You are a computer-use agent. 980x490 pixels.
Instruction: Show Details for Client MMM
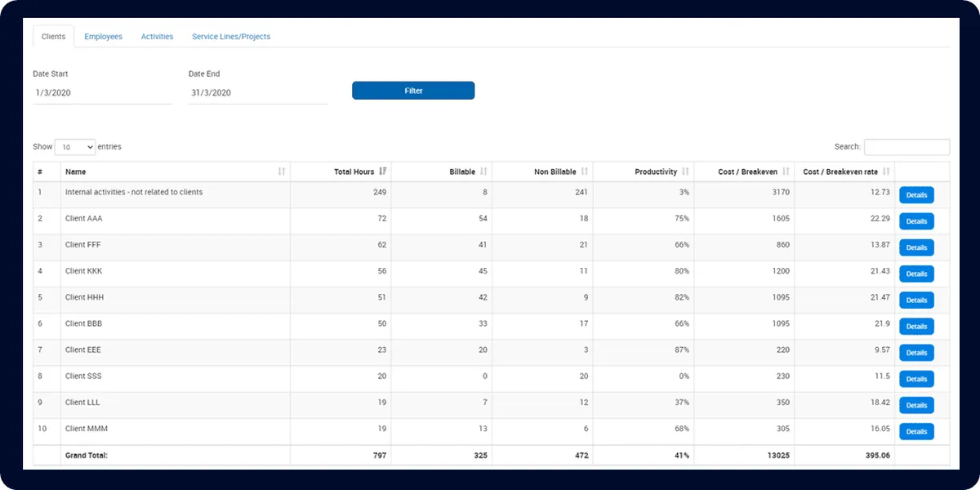[916, 431]
